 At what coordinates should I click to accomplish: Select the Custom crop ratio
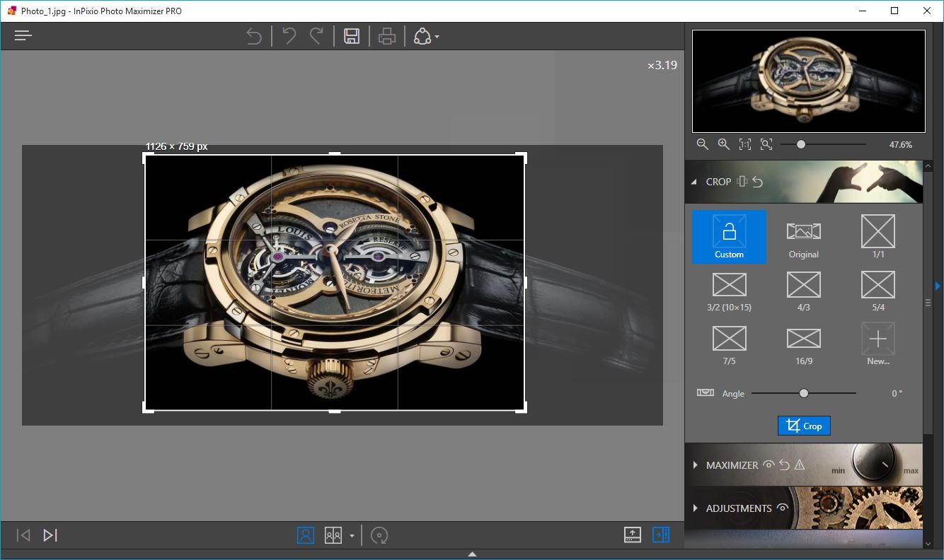tap(729, 237)
